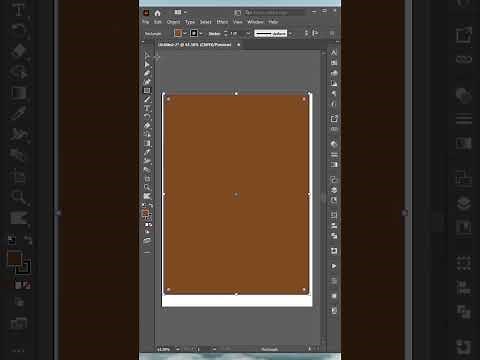
Task: Click the search field in top bar
Action: pyautogui.click(x=274, y=13)
